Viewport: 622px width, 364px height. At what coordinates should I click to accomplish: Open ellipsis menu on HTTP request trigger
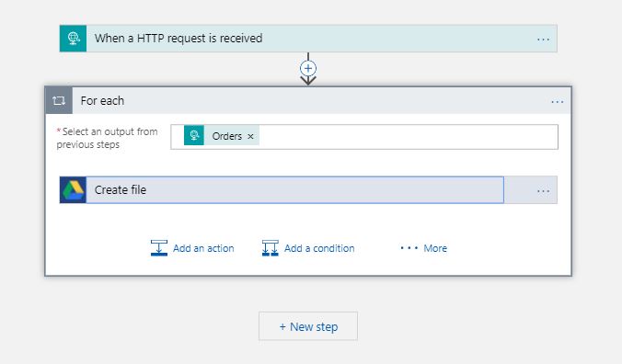pos(543,40)
